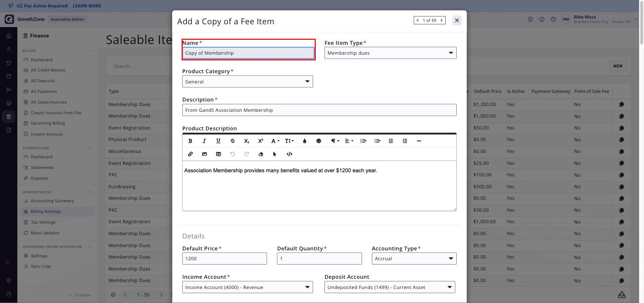The height and width of the screenshot is (303, 644).
Task: Toggle Underline in the editor toolbar
Action: (x=218, y=141)
